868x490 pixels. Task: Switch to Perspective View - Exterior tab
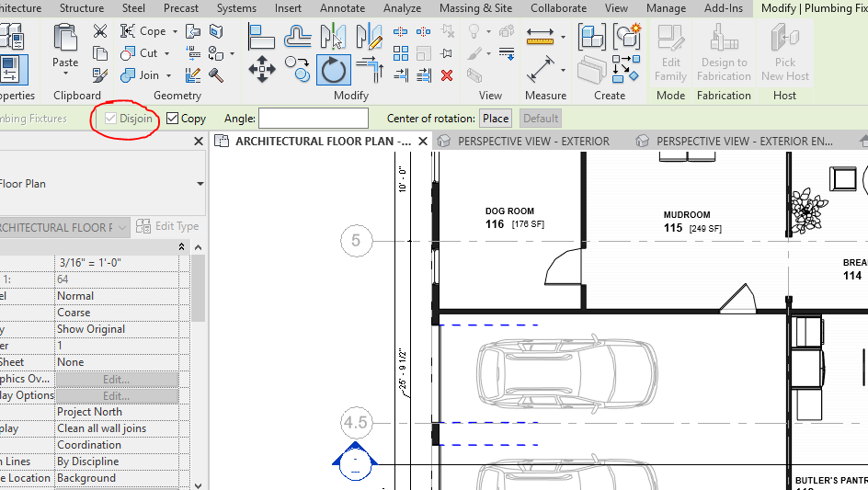[533, 142]
